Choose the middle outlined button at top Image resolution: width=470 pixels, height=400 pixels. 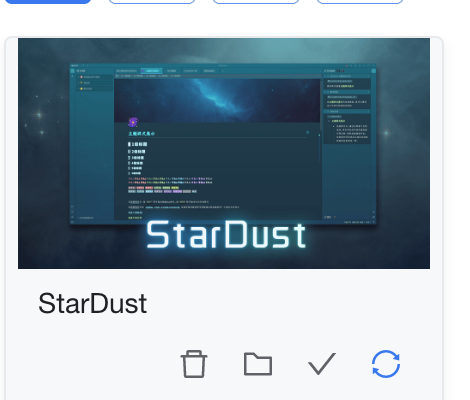pos(256,1)
